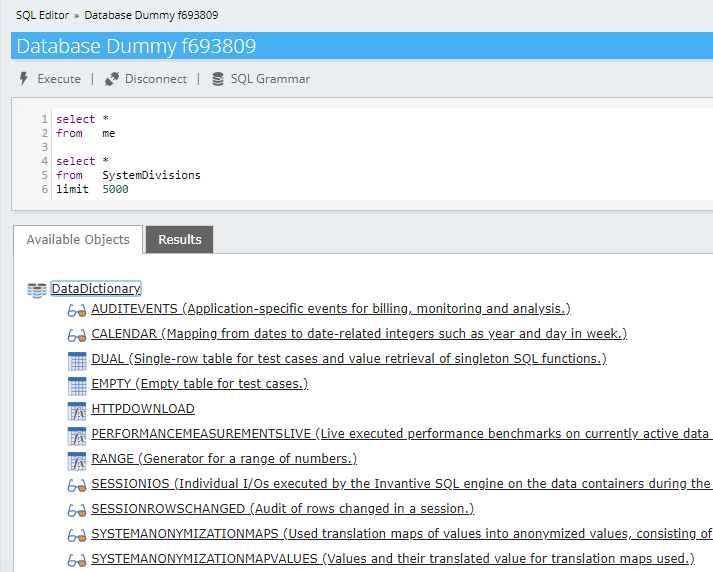Open the HTTPDOWNLOAD function link
This screenshot has width=713, height=572.
click(x=143, y=409)
